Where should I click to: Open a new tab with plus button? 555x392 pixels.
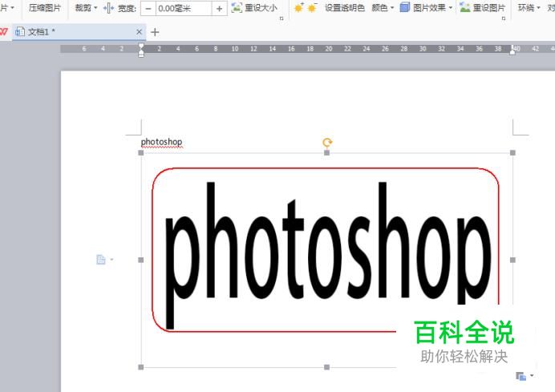coord(155,32)
